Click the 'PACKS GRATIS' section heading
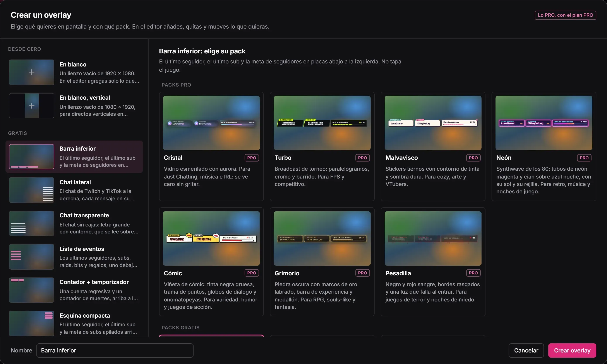 [180, 328]
